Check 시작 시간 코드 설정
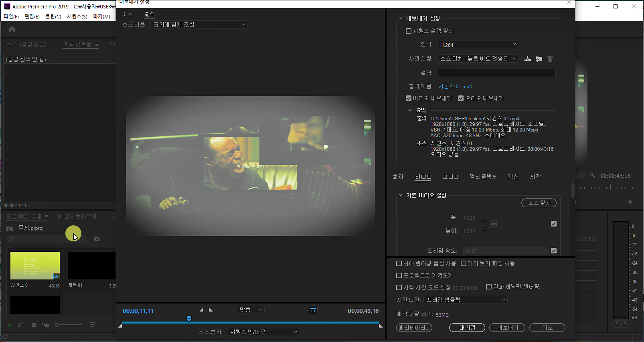This screenshot has height=342, width=644. point(399,287)
